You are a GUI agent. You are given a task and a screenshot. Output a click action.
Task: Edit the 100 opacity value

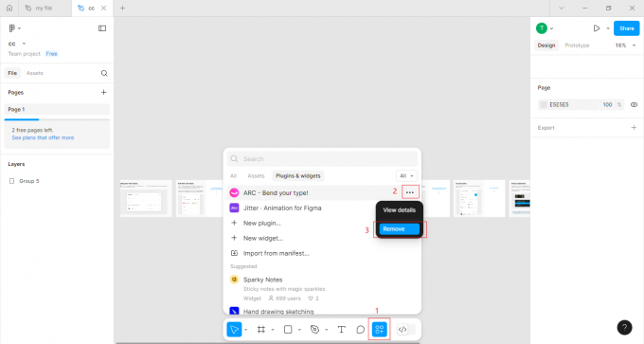pyautogui.click(x=607, y=105)
